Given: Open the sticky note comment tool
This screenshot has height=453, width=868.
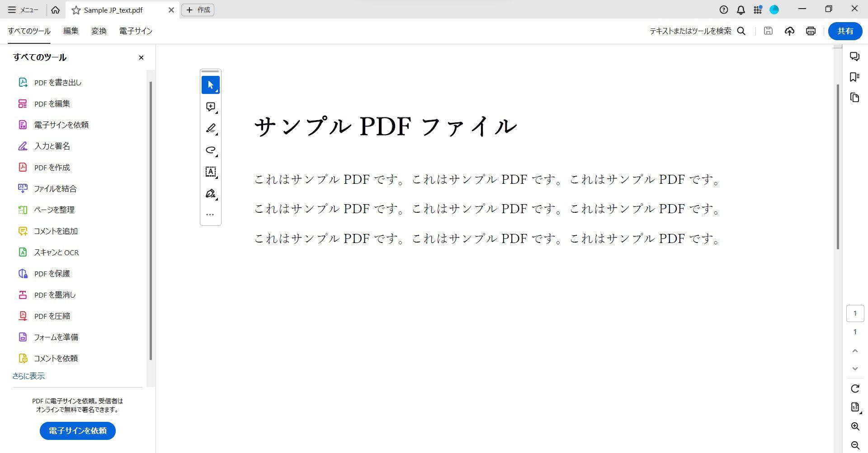Looking at the screenshot, I should coord(210,107).
